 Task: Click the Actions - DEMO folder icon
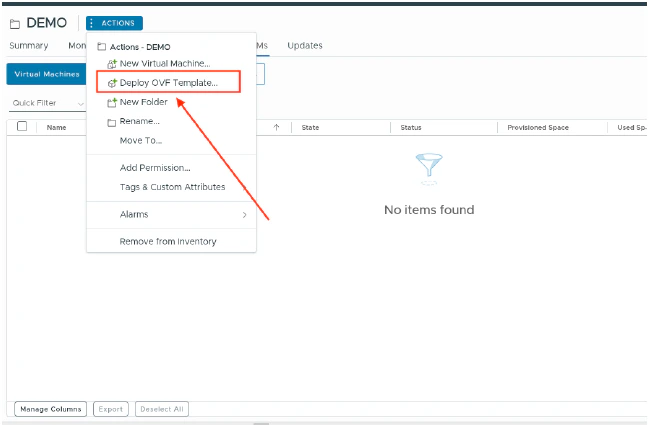[x=101, y=47]
